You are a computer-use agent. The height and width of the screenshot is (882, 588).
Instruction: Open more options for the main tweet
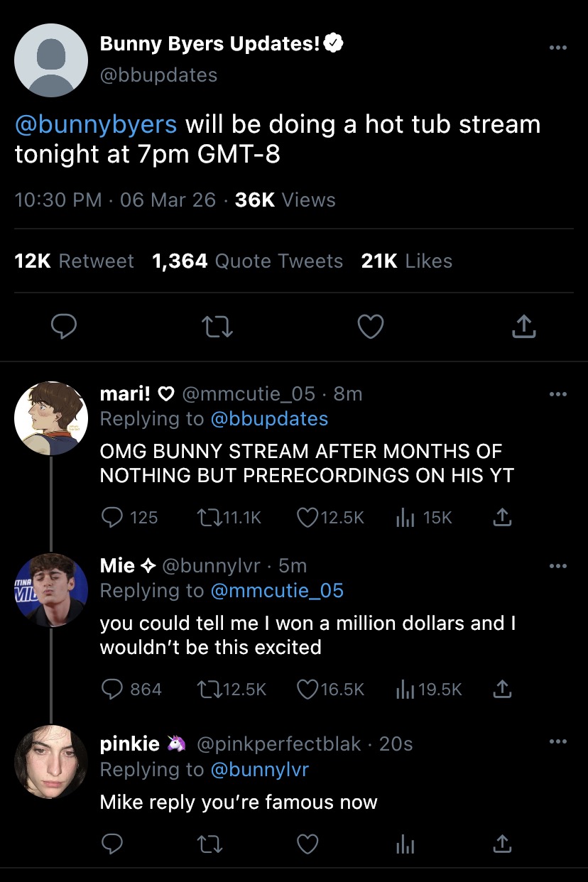coord(558,48)
